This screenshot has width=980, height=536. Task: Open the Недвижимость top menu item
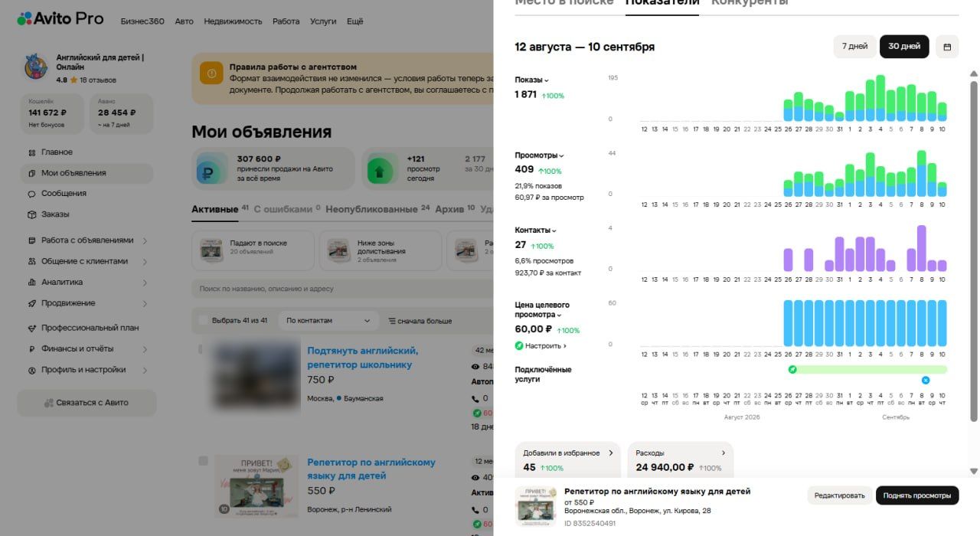click(x=233, y=21)
